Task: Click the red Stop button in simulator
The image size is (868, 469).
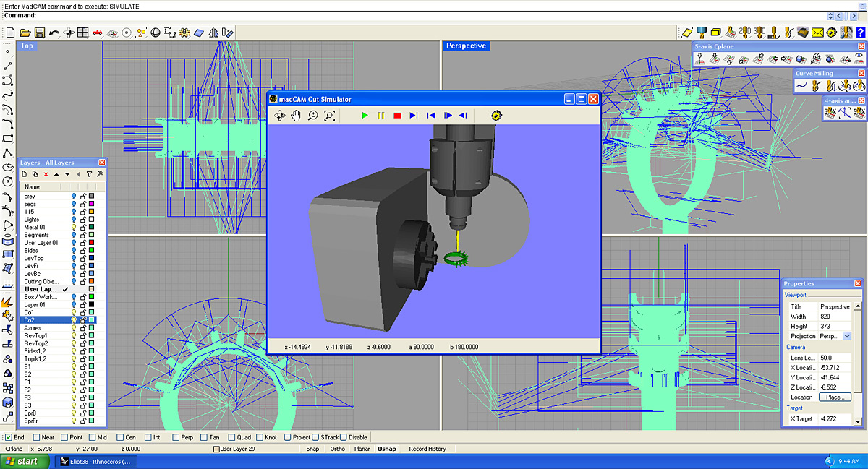Action: (x=397, y=116)
